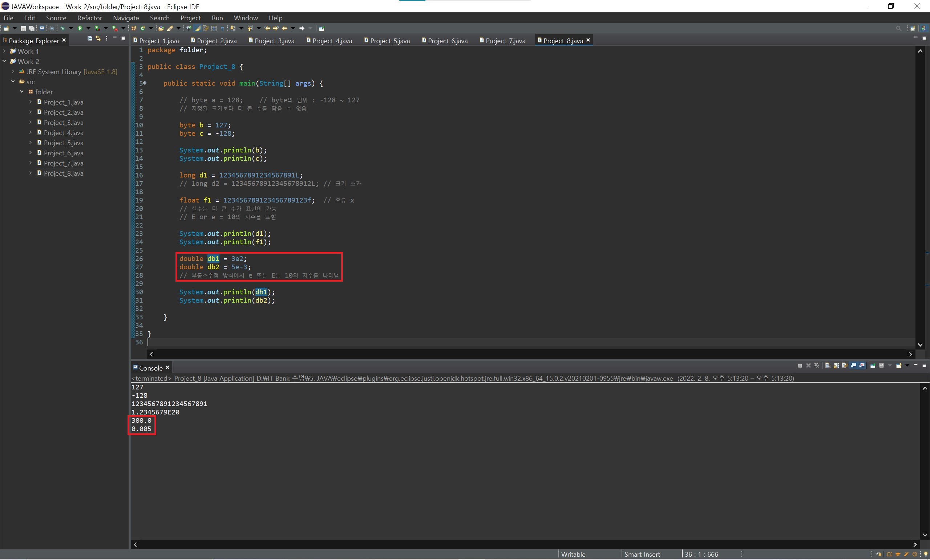Switch to the Project_5.java editor tab
Viewport: 930px width, 560px height.
389,41
